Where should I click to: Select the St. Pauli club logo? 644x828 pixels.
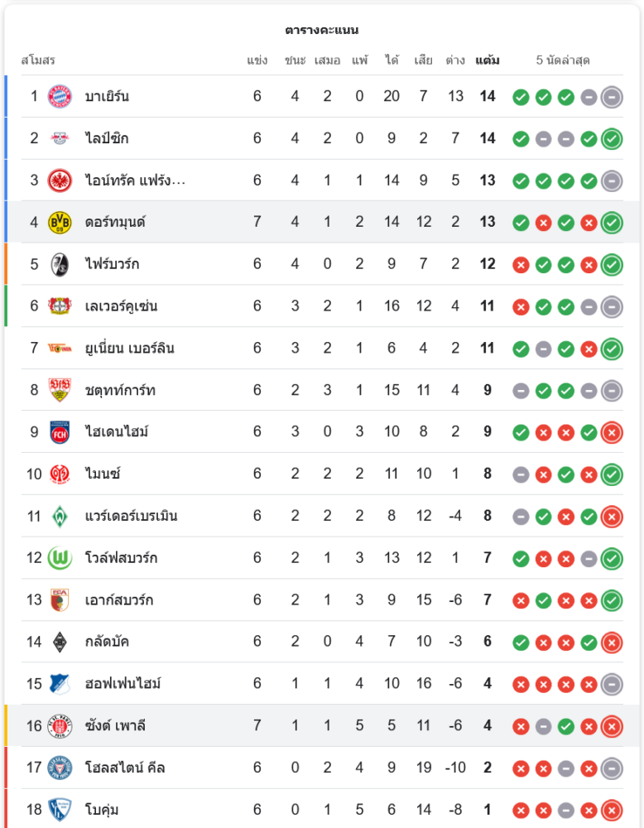[x=60, y=726]
